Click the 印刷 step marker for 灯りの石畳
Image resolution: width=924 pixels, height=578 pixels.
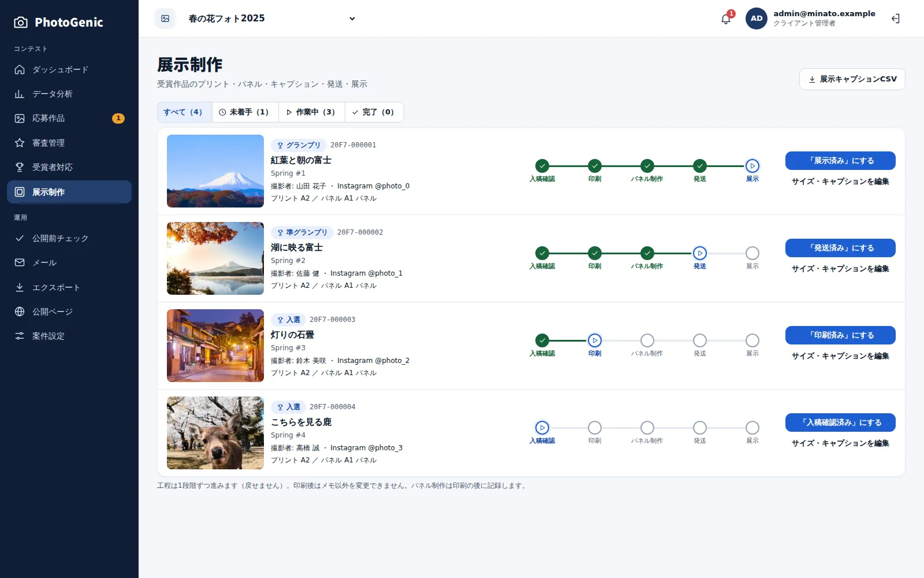595,340
